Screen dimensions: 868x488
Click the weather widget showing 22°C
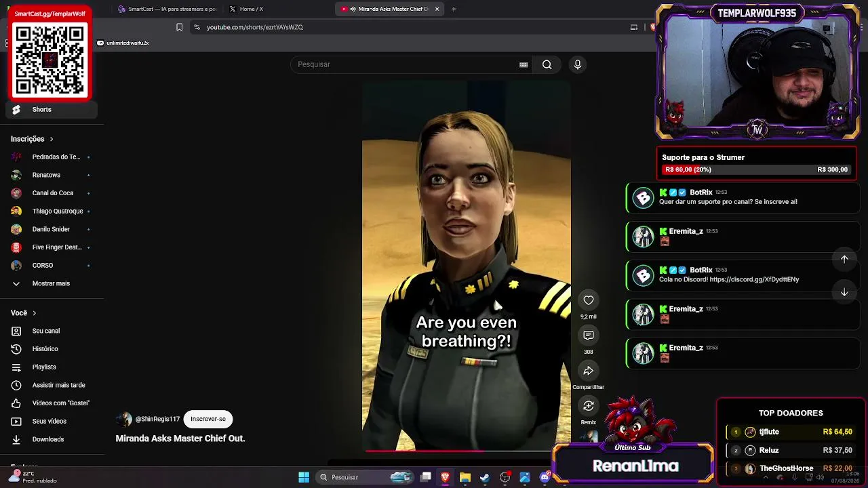coord(33,477)
